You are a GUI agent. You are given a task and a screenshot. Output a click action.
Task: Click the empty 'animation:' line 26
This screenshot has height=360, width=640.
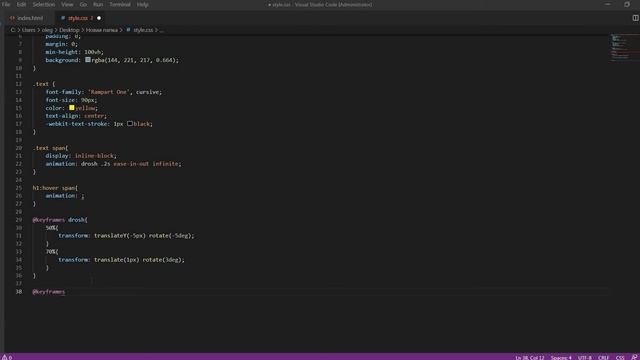point(64,196)
